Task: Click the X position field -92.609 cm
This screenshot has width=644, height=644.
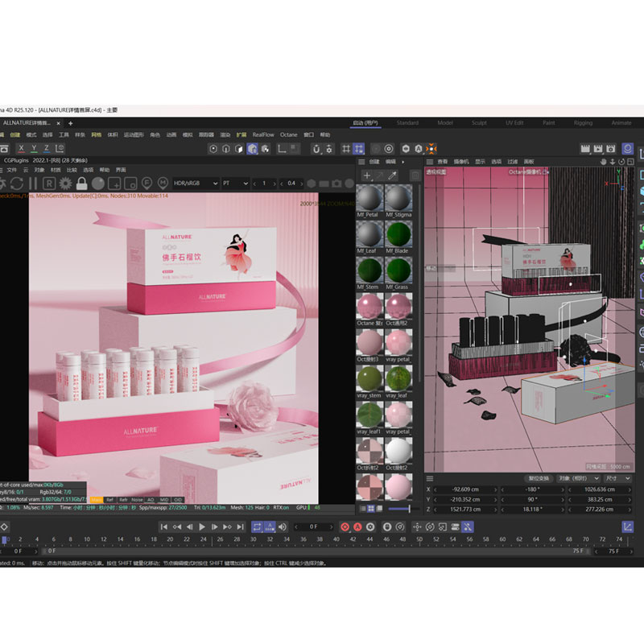Action: point(465,489)
